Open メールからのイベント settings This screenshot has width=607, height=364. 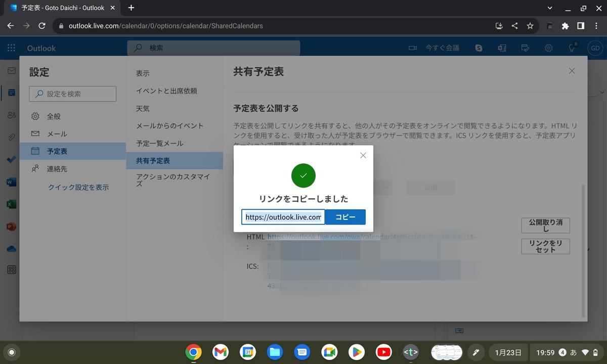175,126
